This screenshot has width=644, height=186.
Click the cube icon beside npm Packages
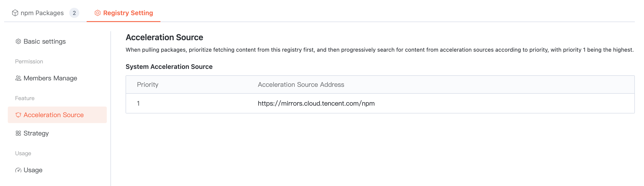pos(15,13)
